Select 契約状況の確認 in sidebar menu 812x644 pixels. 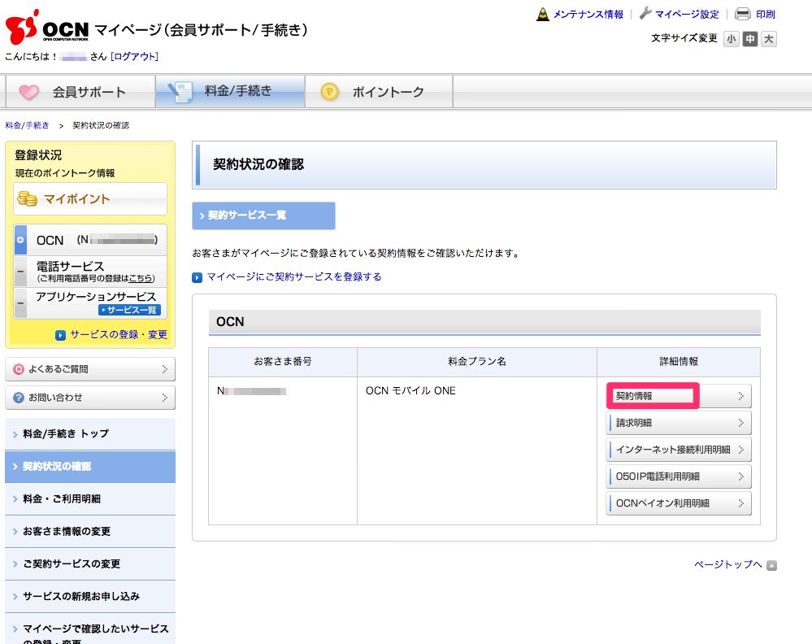pyautogui.click(x=90, y=466)
